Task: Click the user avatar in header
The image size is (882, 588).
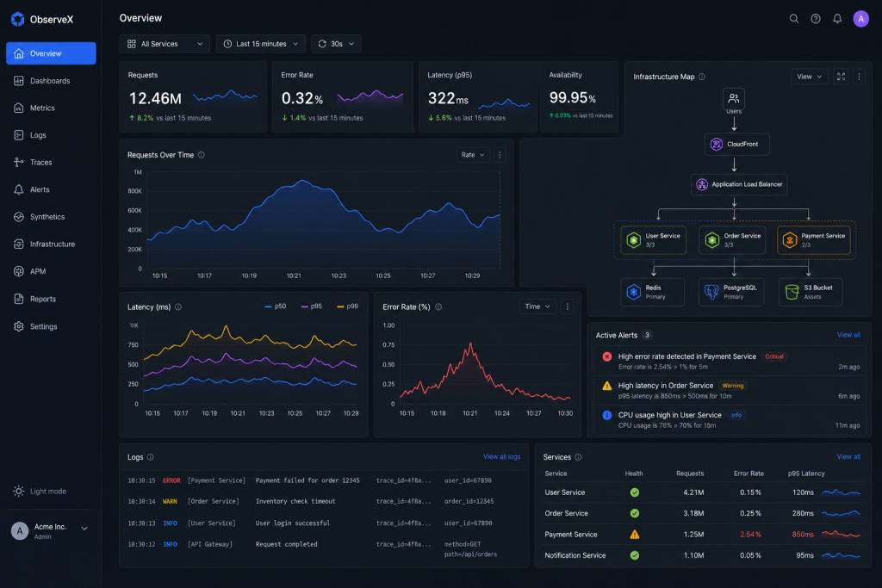Action: [x=860, y=19]
